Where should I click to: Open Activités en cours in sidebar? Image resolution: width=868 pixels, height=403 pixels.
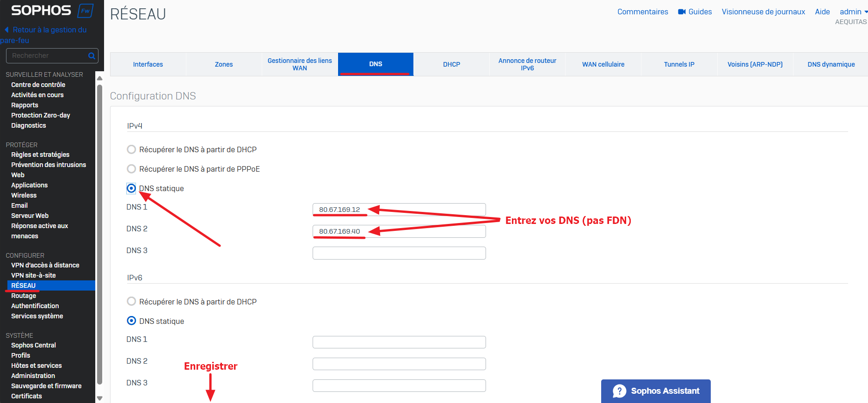[37, 95]
